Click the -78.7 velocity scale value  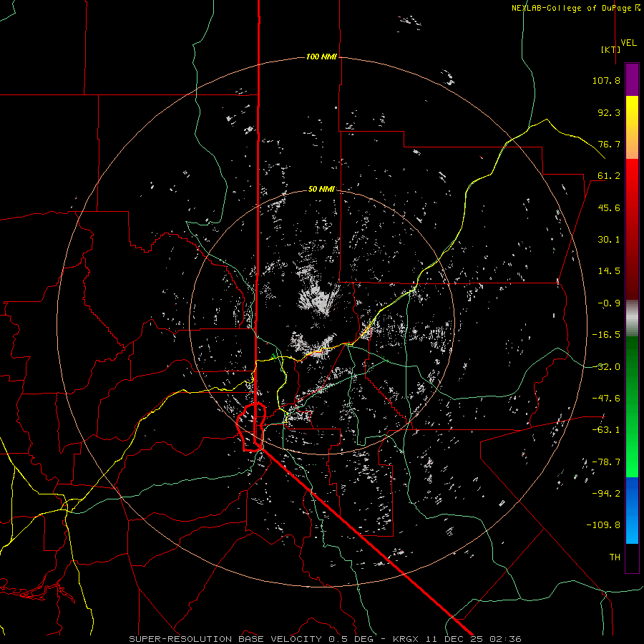tap(606, 462)
